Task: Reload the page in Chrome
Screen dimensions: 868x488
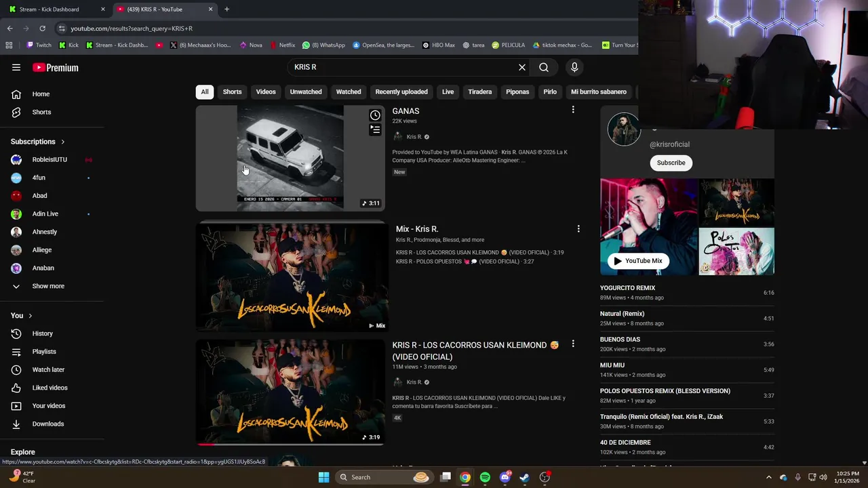Action: [x=42, y=28]
